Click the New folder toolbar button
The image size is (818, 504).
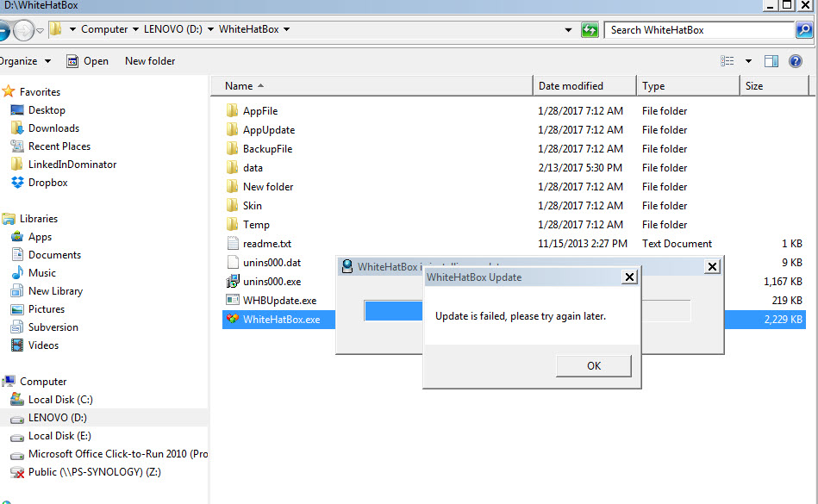150,61
